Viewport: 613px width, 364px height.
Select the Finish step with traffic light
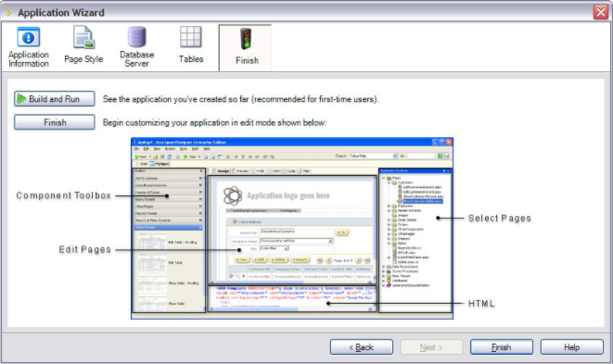point(245,47)
